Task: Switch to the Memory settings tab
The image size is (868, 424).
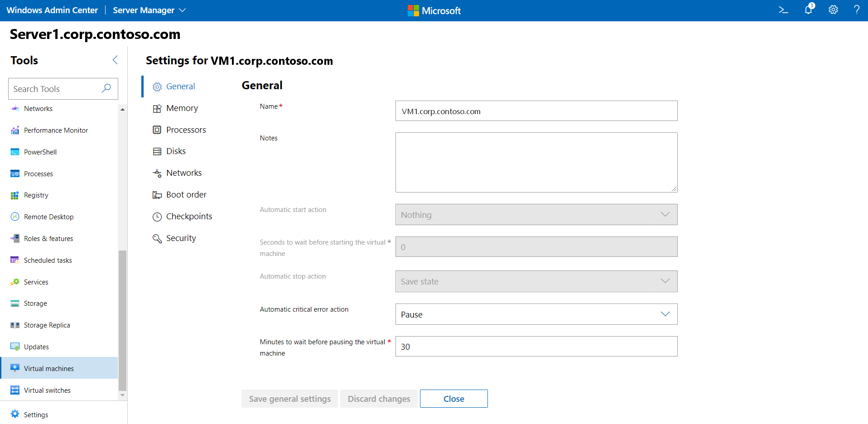Action: (182, 108)
